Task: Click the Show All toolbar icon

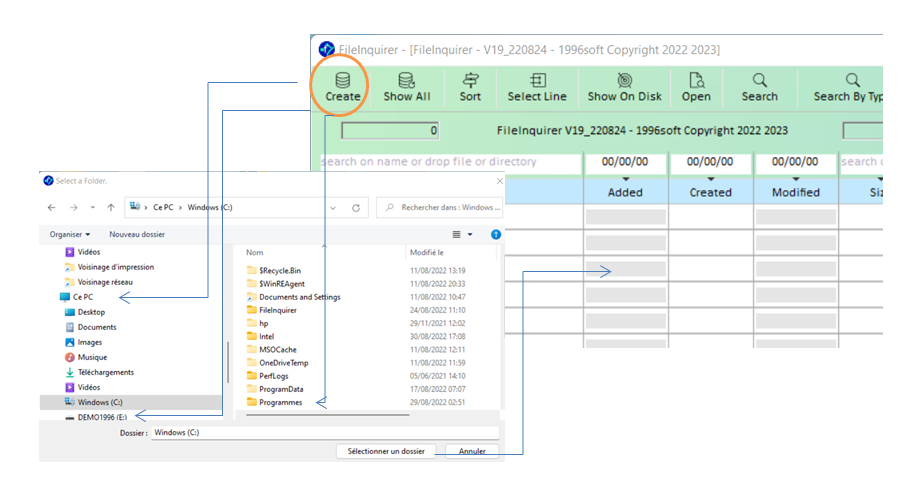Action: pyautogui.click(x=407, y=80)
